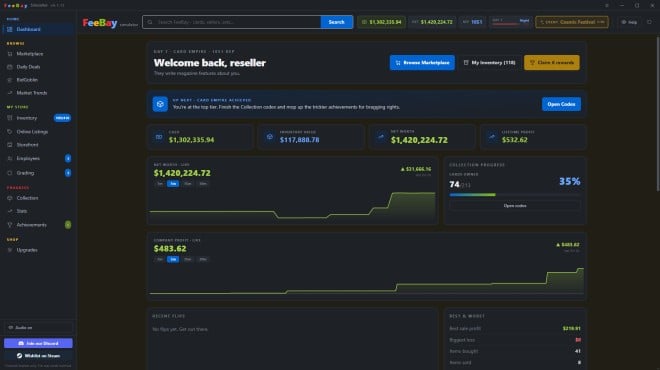
Task: Click the Daily Deals icon in sidebar
Action: point(10,67)
